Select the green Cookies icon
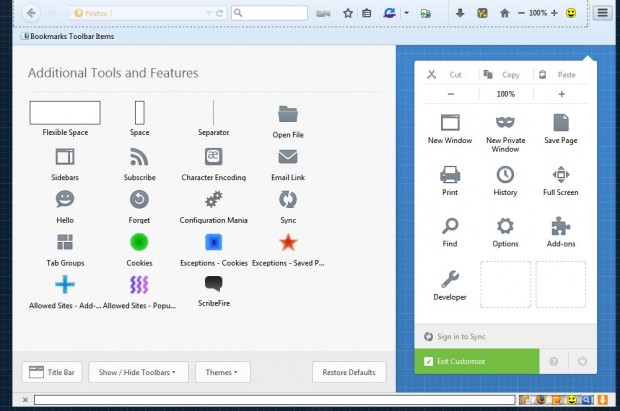Screen dimensions: 620x411 click(x=139, y=242)
